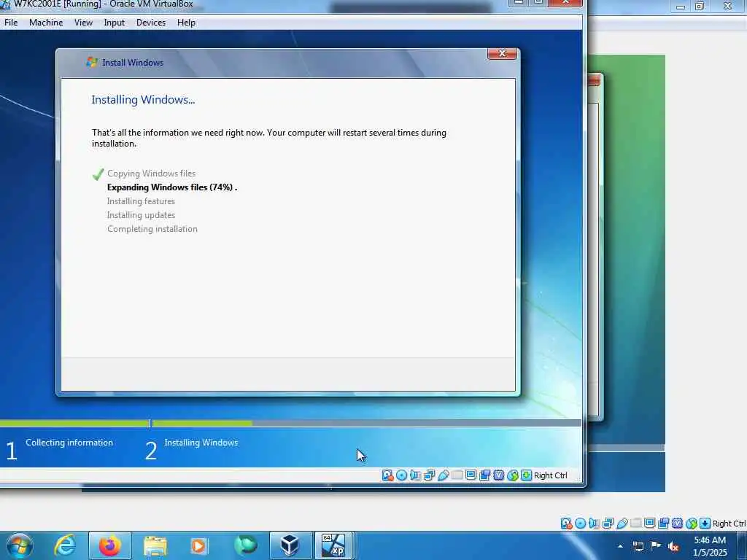Click network adapters icon in W7KC2001E status bar

(429, 475)
